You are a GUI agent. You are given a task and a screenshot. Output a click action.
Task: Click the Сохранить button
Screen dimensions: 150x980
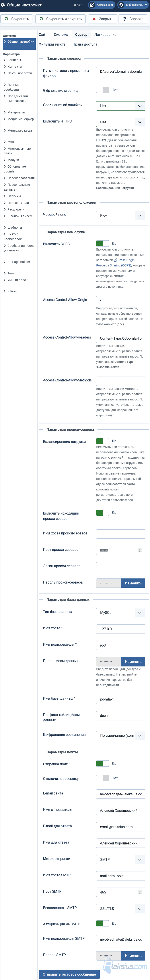click(17, 19)
